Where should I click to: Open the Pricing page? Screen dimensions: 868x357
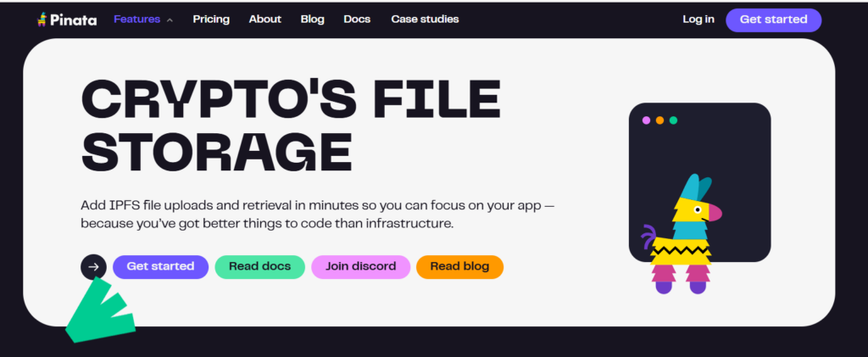[211, 20]
